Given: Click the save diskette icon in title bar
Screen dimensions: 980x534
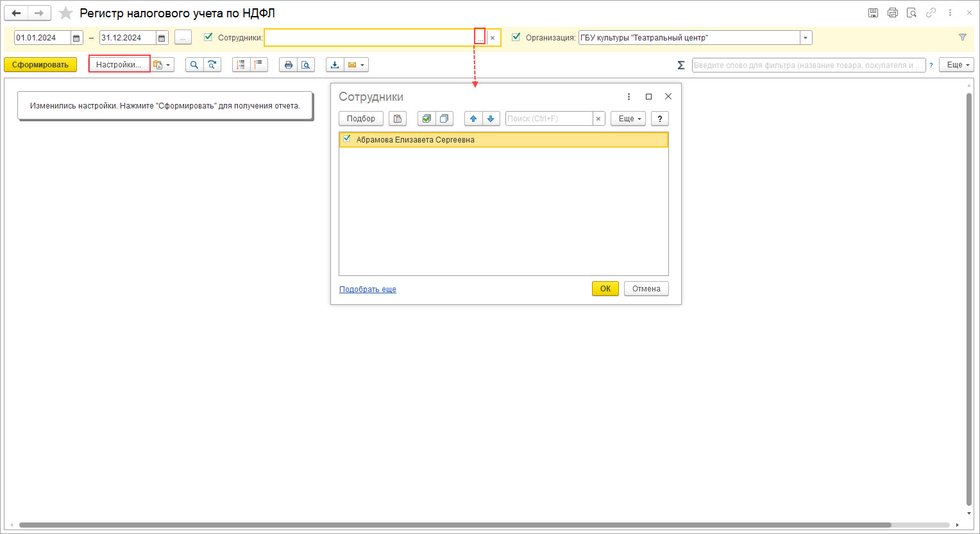Looking at the screenshot, I should pos(873,13).
